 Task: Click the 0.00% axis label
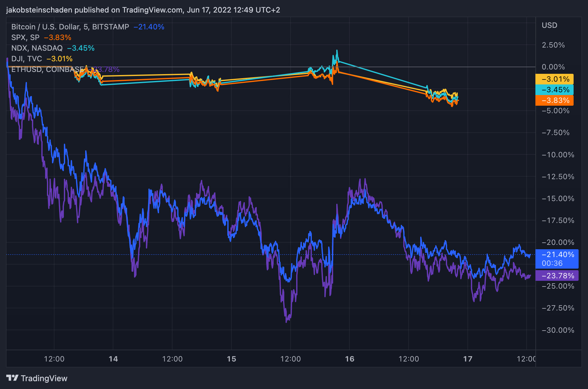click(x=553, y=67)
